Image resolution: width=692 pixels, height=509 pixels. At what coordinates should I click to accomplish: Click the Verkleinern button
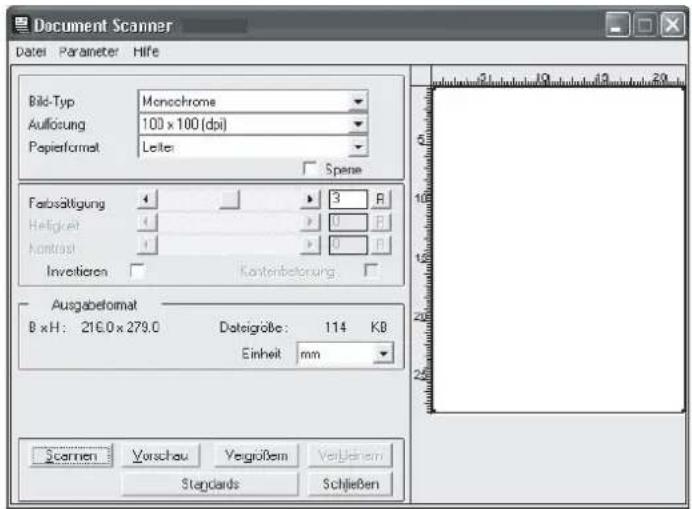(x=350, y=456)
